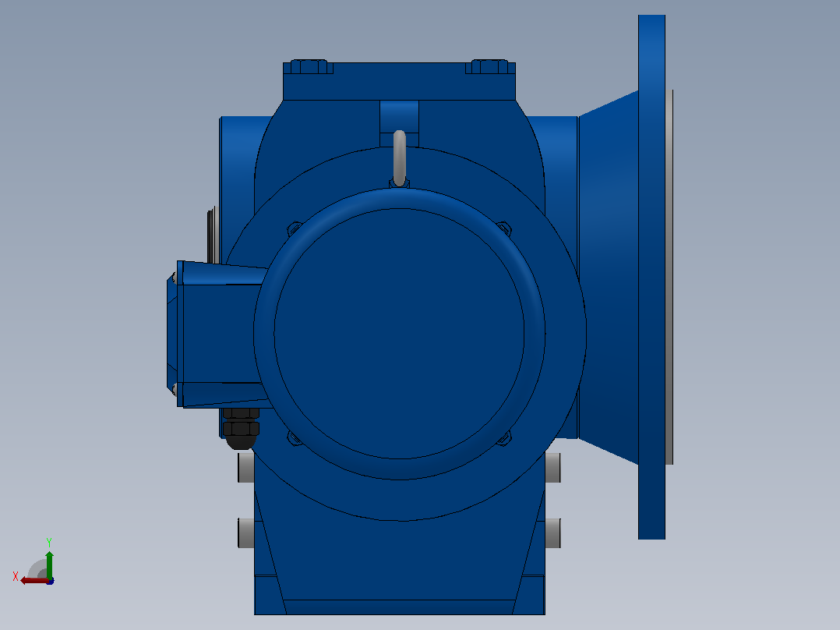Select the upper-right gray pin
The image size is (840, 630).
click(x=553, y=468)
